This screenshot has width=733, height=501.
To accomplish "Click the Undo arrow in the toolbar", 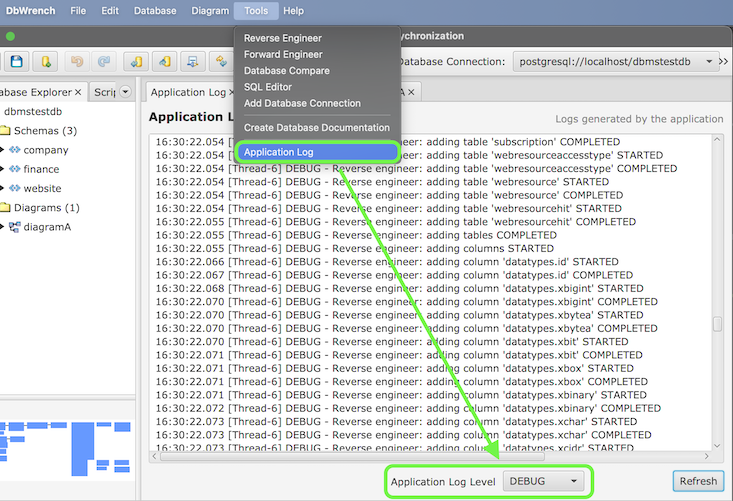I will 77,61.
